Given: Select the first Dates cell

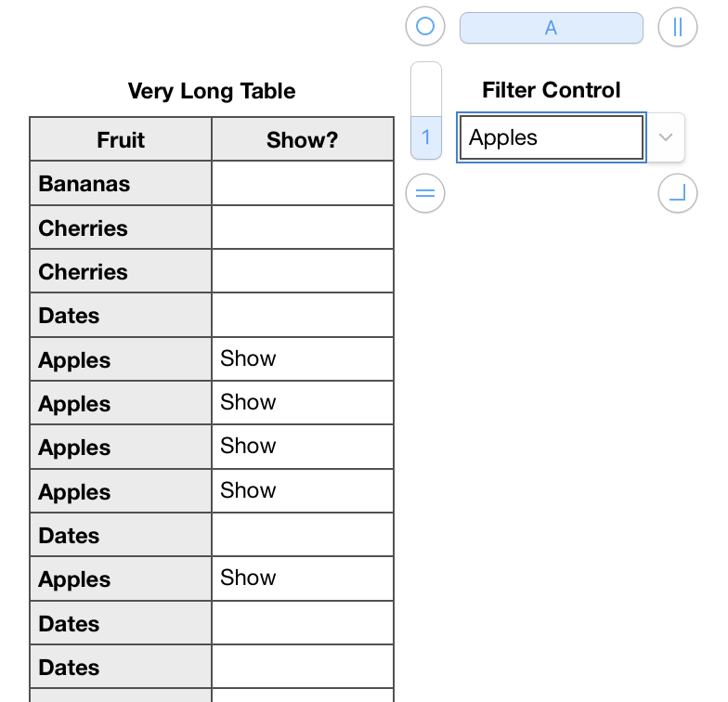Looking at the screenshot, I should [121, 316].
